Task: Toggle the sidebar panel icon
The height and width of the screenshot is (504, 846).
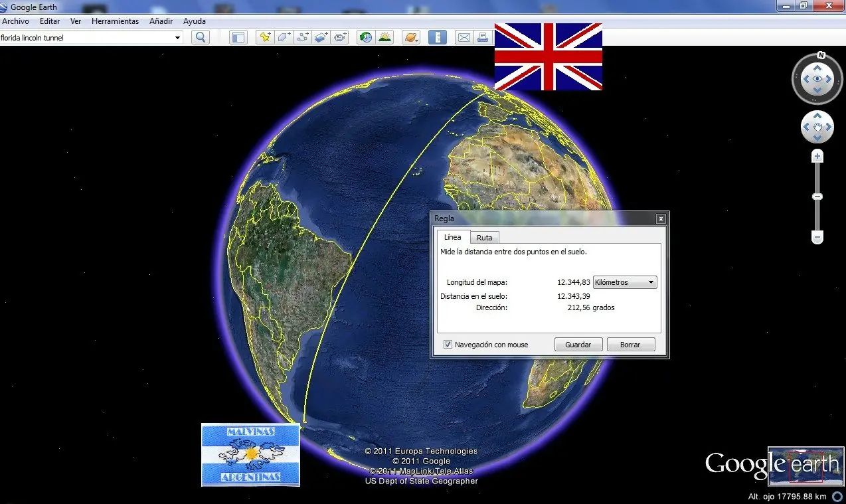Action: pos(238,38)
